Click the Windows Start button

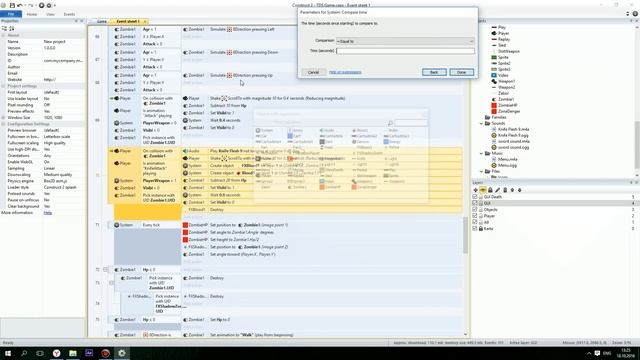[7, 353]
